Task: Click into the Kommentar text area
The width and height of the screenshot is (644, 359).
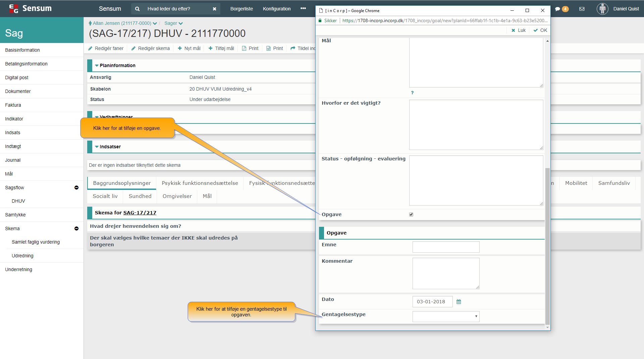Action: coord(446,273)
